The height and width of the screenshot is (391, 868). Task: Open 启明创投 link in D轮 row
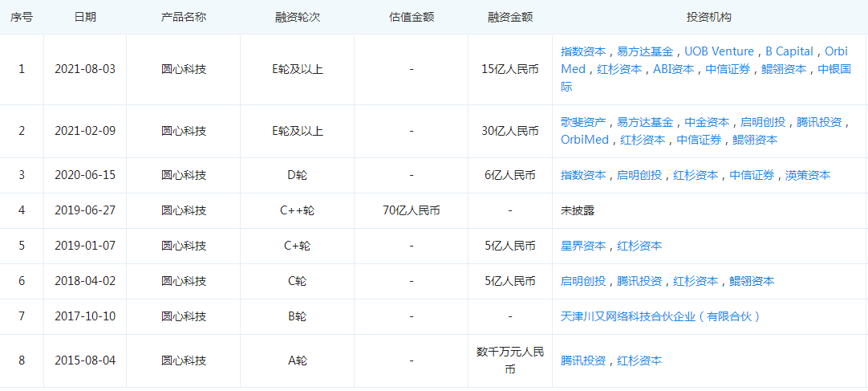pyautogui.click(x=639, y=176)
